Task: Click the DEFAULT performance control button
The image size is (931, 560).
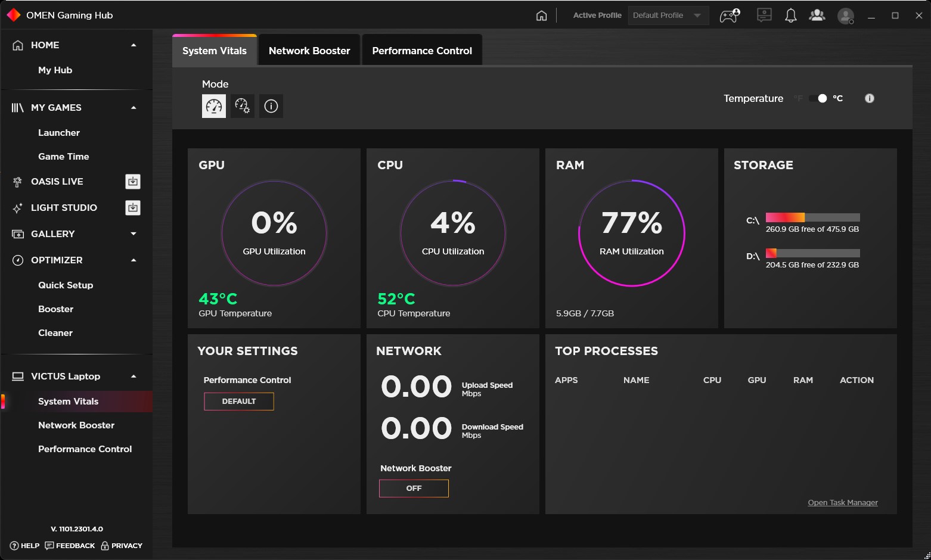Action: 239,402
